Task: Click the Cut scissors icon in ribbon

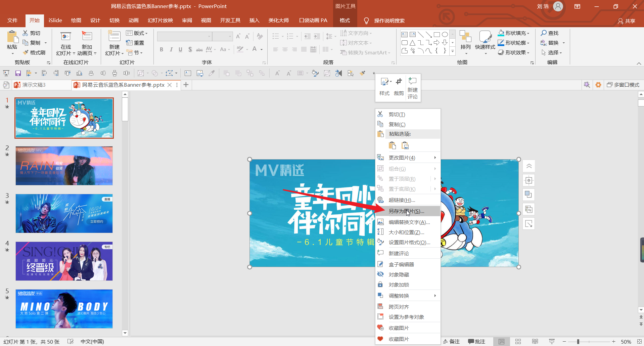Action: tap(25, 33)
